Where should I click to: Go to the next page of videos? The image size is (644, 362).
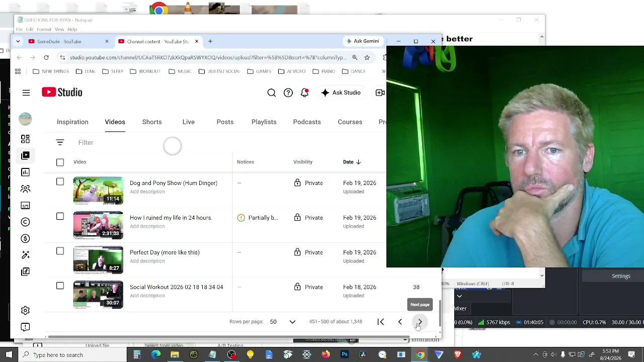tap(420, 322)
